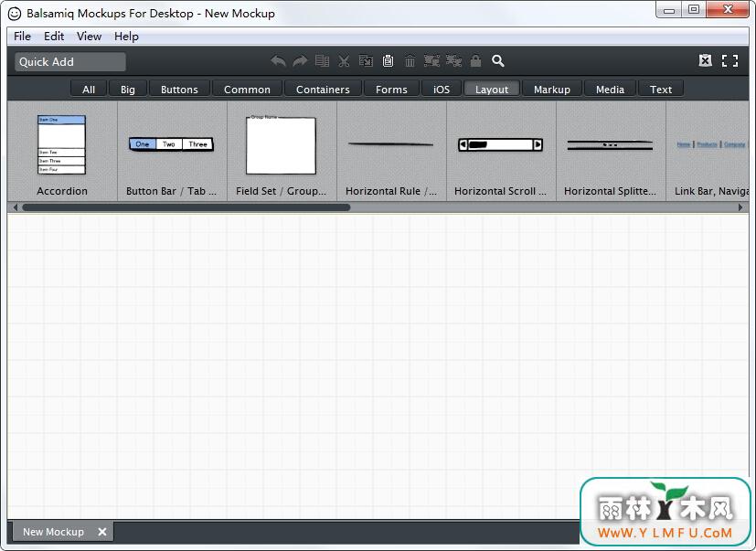Maximize the Balsamiq window
This screenshot has height=551, width=756.
tap(694, 10)
